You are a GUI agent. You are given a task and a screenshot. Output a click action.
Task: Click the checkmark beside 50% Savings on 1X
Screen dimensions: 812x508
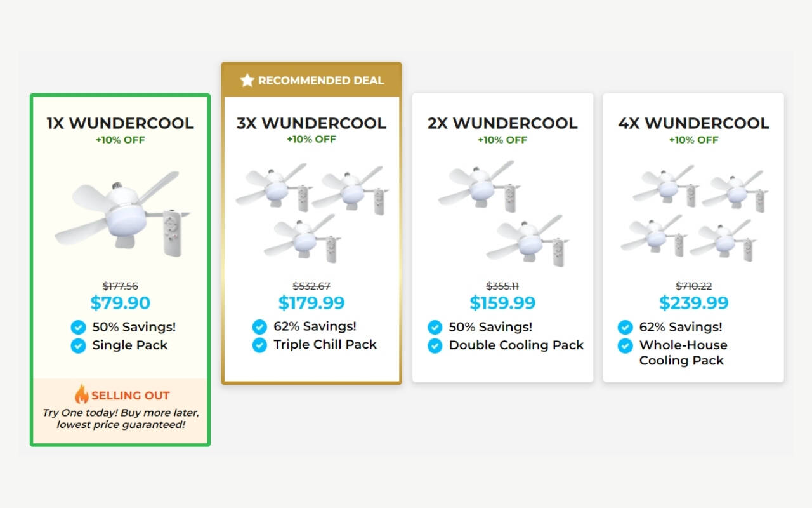click(x=77, y=327)
